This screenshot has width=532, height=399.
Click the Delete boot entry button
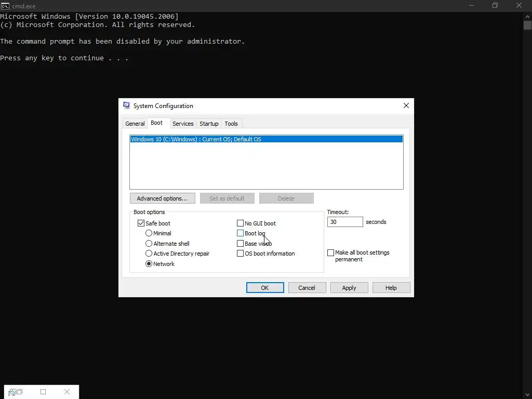(x=286, y=198)
